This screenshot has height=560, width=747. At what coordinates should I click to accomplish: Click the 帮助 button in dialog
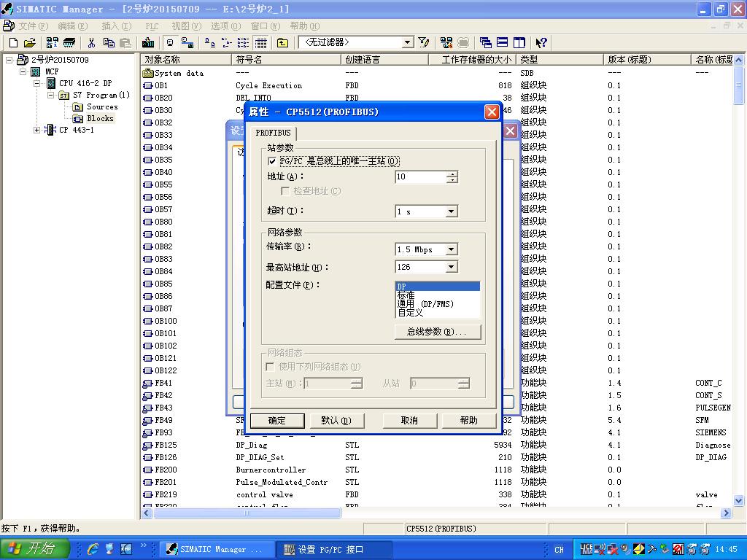469,421
